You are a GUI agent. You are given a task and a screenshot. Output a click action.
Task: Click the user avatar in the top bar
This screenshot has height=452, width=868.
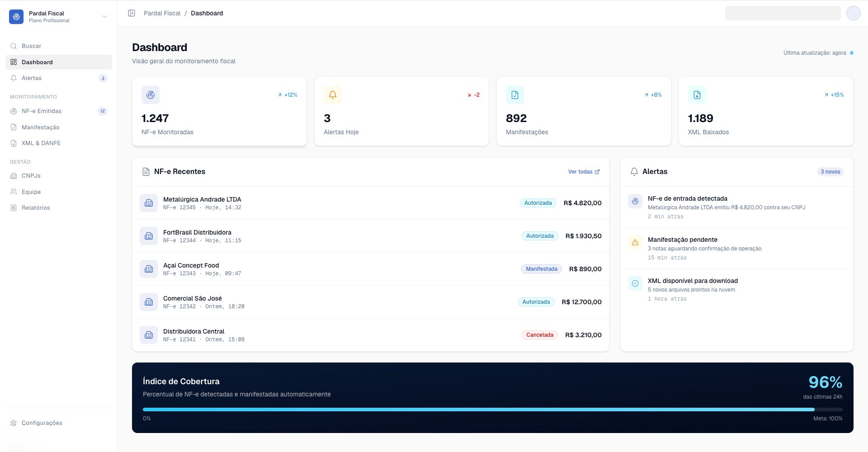click(854, 13)
